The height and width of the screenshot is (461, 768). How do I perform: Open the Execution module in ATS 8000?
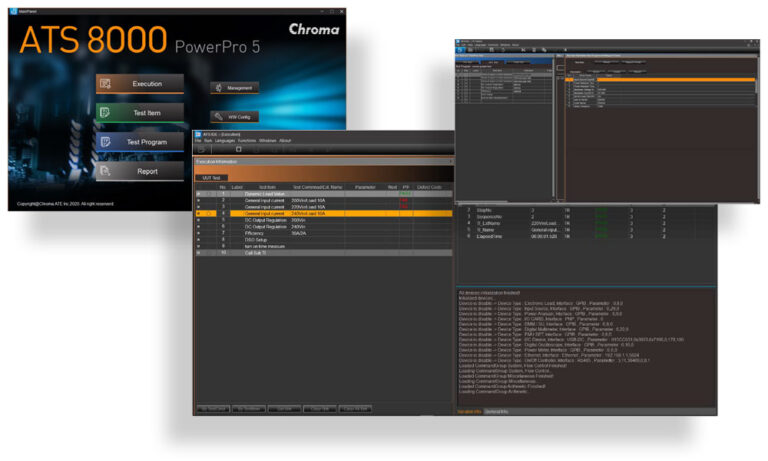140,84
